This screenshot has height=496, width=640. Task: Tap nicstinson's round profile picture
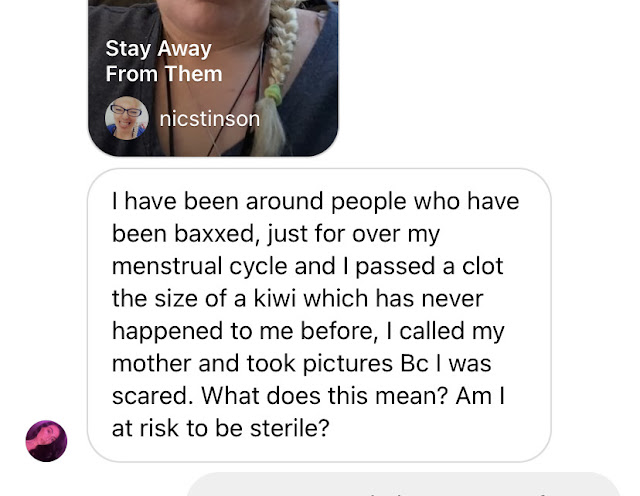[127, 118]
